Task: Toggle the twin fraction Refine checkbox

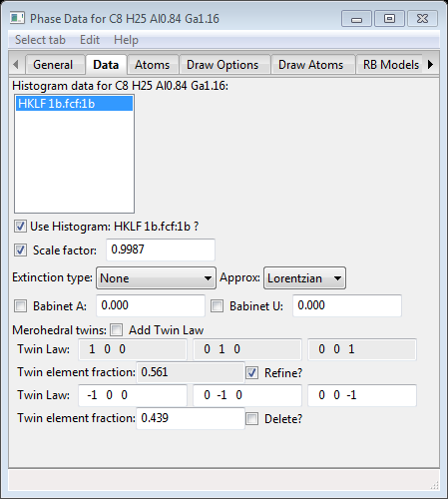Action: coord(251,372)
